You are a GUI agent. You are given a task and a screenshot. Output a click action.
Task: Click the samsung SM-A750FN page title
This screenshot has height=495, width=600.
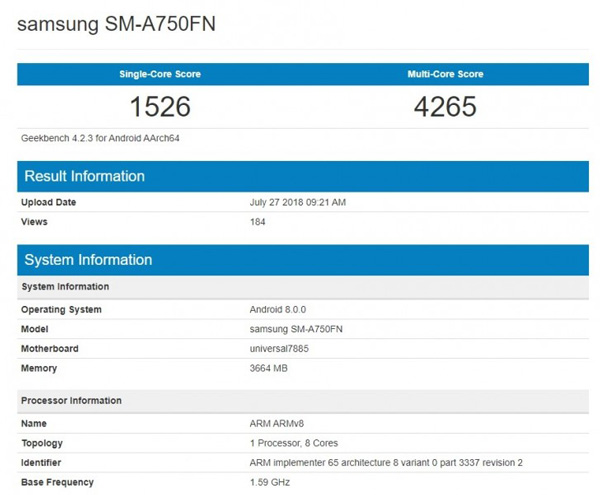[x=116, y=24]
